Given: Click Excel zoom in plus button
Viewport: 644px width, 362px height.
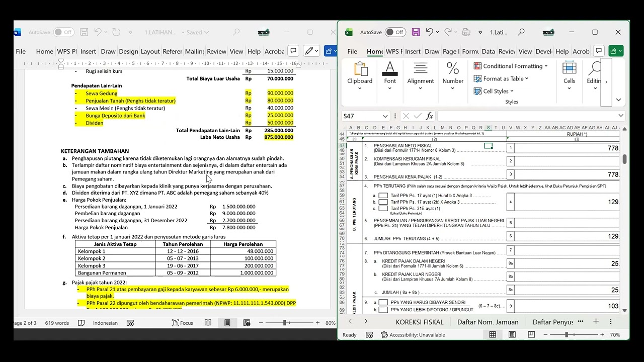Looking at the screenshot, I should pos(602,334).
